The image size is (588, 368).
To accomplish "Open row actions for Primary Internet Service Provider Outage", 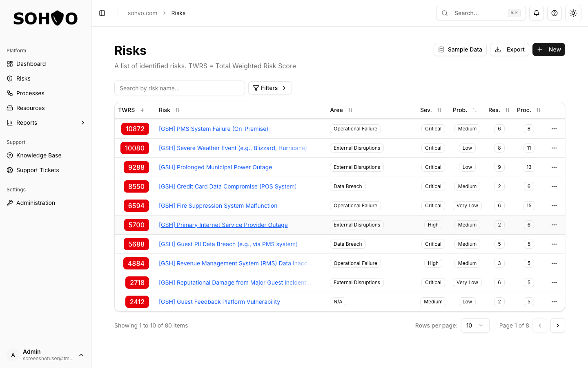I will click(554, 225).
